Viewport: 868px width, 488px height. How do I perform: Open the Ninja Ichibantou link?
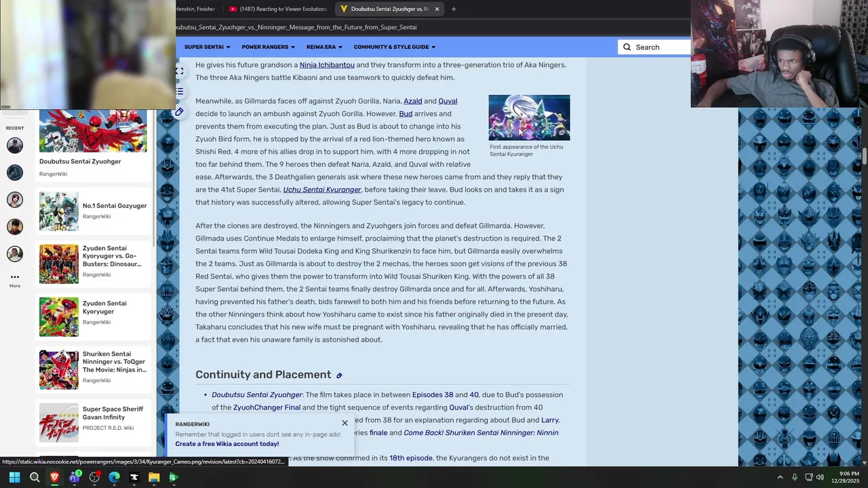pos(327,65)
